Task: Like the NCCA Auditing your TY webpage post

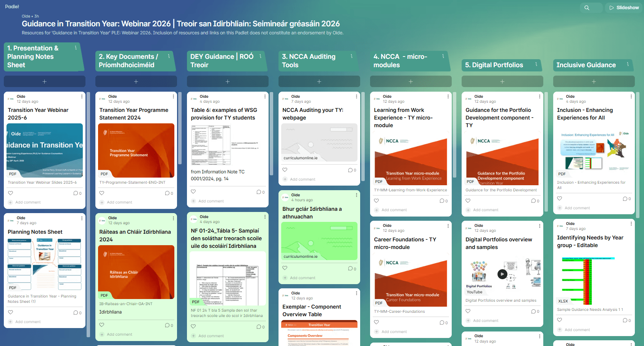Action: coord(285,170)
